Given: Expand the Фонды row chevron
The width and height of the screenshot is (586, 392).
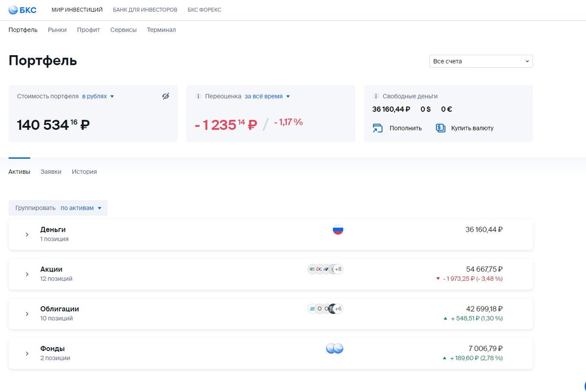Looking at the screenshot, I should (27, 353).
